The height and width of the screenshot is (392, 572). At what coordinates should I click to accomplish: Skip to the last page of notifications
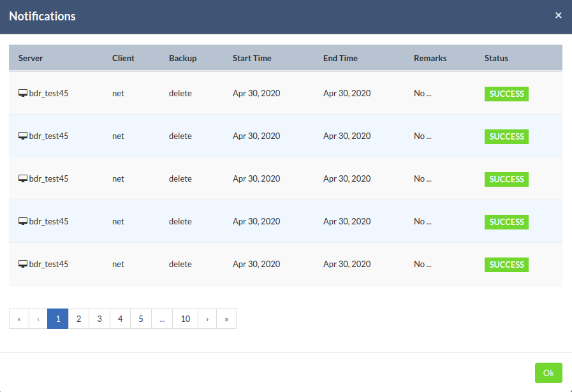tap(226, 319)
